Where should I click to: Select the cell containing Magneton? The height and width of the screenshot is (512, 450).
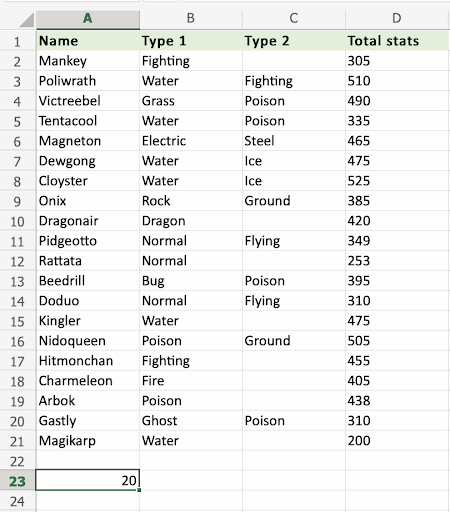pos(88,141)
